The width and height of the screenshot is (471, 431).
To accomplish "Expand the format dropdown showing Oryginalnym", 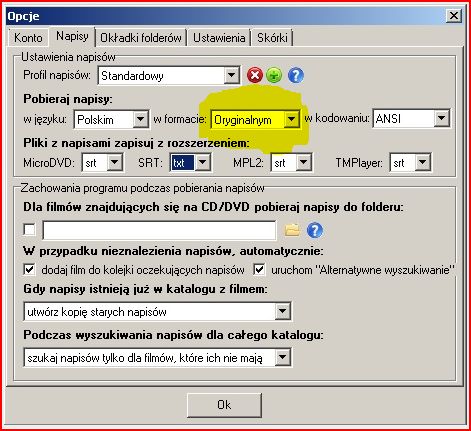I will tap(291, 119).
